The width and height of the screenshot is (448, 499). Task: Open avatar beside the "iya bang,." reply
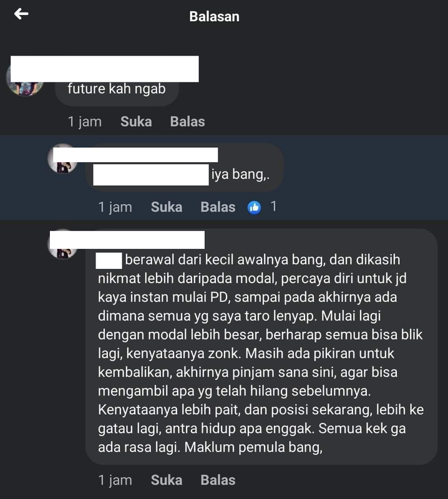(63, 158)
